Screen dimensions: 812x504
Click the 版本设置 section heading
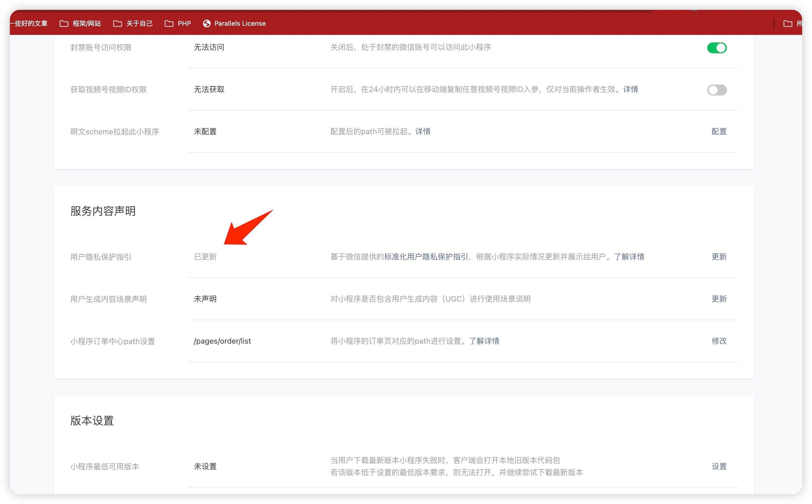coord(92,421)
